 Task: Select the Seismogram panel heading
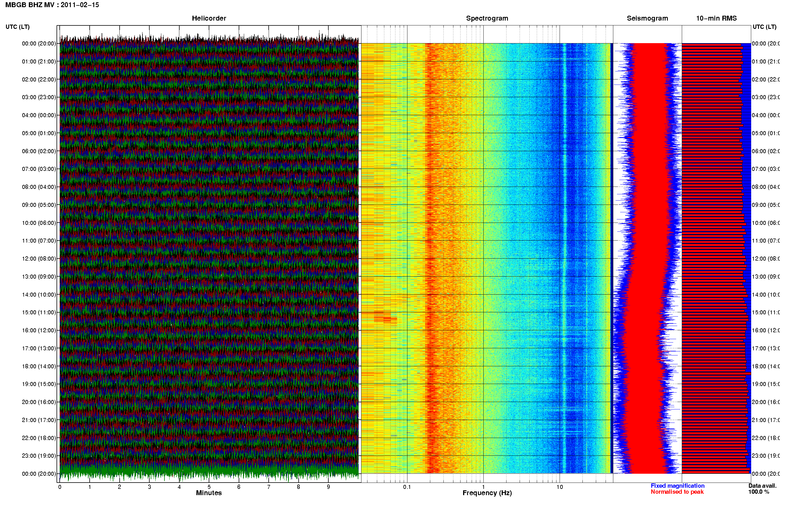pyautogui.click(x=647, y=18)
